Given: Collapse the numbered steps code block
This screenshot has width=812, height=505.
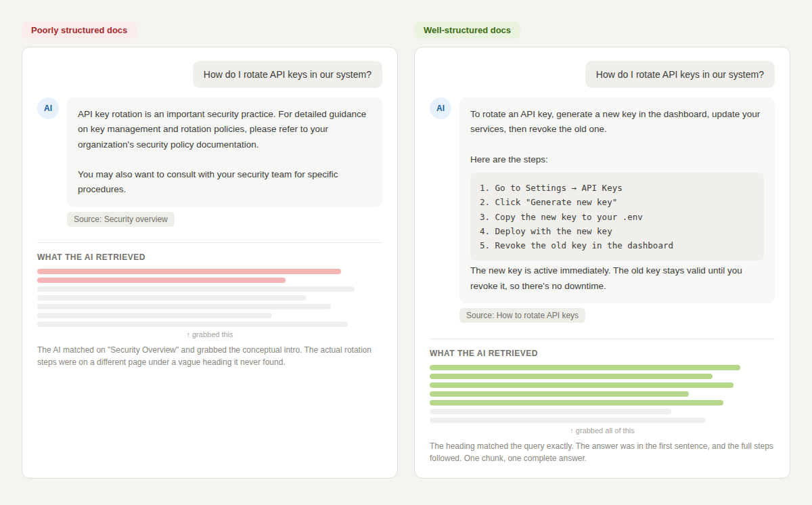Looking at the screenshot, I should pos(616,217).
